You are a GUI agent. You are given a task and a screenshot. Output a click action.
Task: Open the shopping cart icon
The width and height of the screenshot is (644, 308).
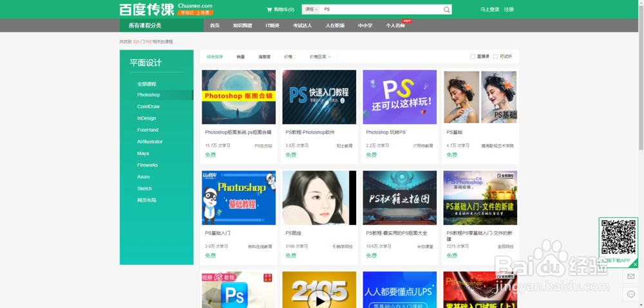[269, 10]
